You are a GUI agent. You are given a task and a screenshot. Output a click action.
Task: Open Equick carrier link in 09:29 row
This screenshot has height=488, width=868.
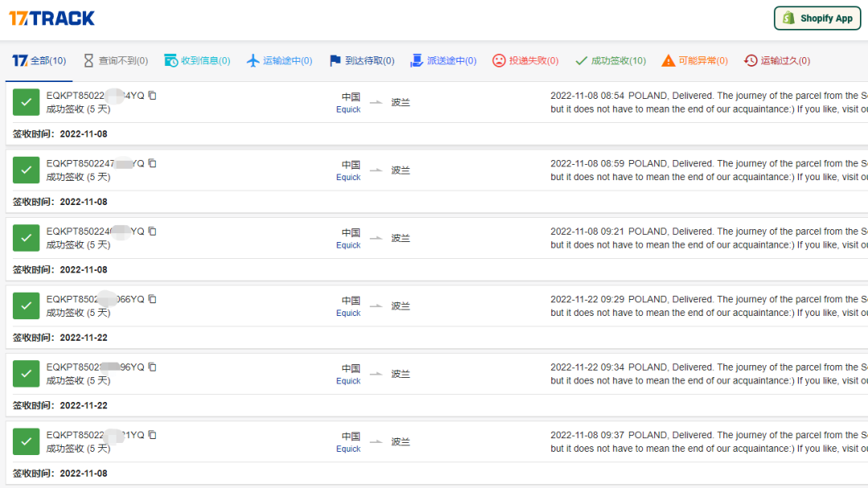pos(348,313)
